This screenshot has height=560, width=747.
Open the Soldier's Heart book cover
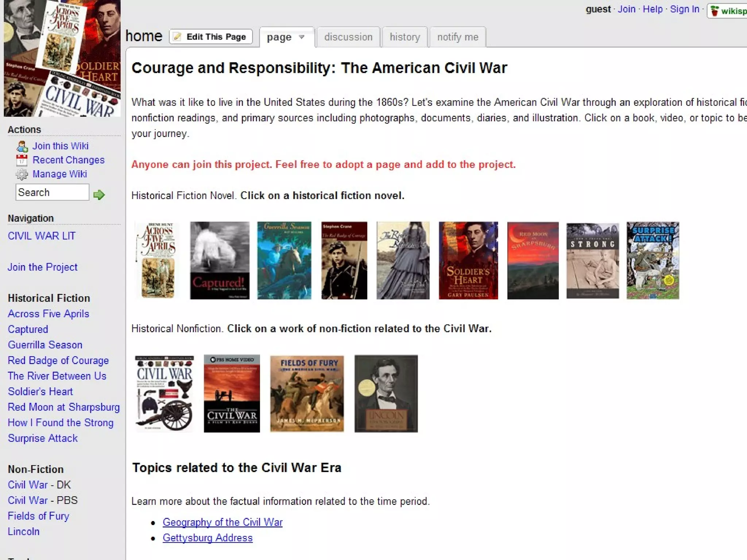click(468, 260)
